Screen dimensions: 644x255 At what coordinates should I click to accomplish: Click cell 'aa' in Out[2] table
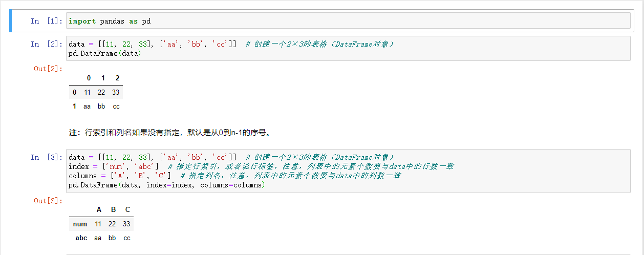tap(87, 107)
